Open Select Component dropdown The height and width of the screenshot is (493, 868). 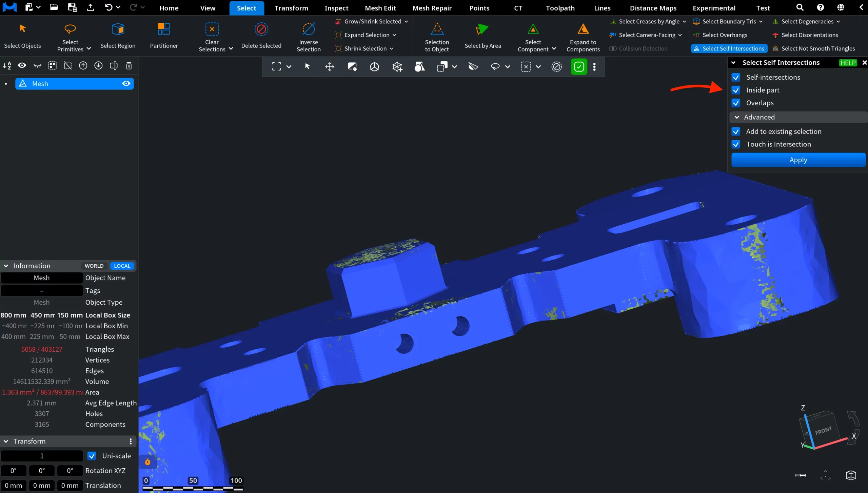click(x=554, y=49)
